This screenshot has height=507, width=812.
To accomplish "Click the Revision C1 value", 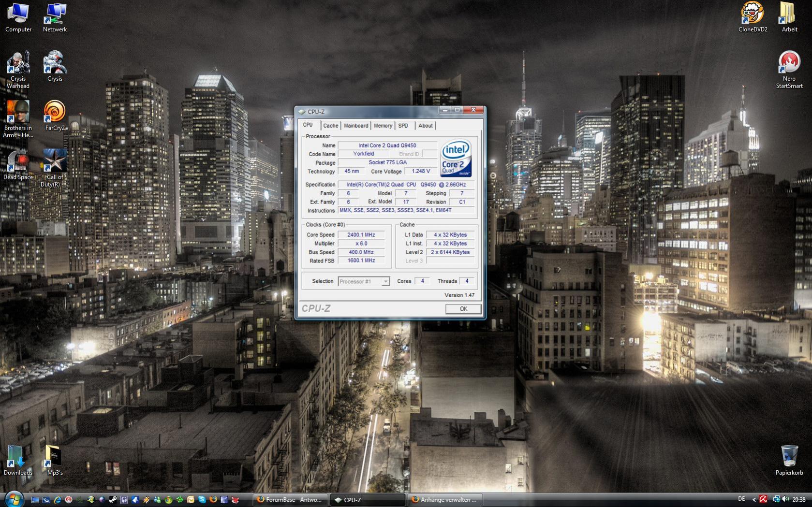I will coord(462,202).
